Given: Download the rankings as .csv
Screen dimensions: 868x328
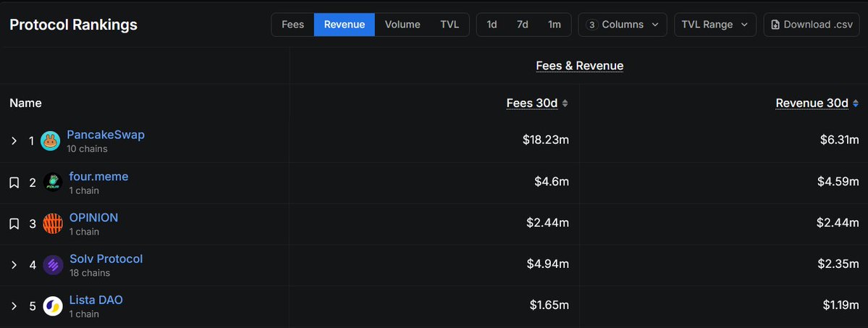Looking at the screenshot, I should pyautogui.click(x=812, y=25).
